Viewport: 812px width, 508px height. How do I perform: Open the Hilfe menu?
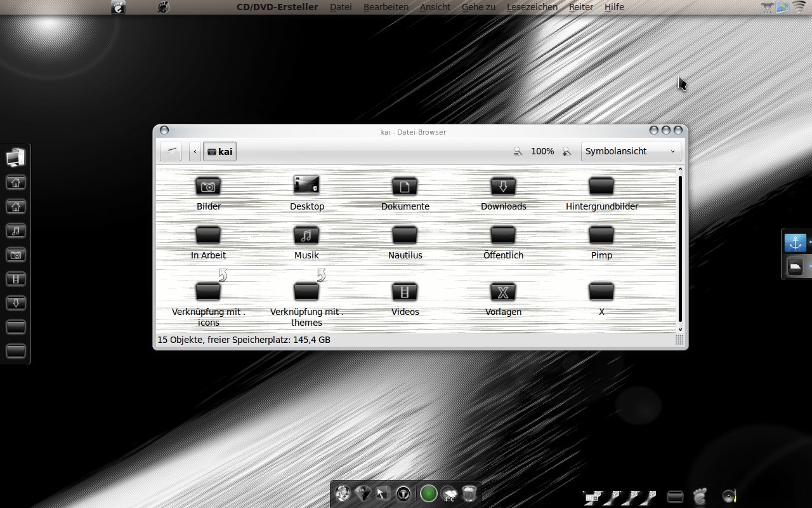click(x=614, y=7)
